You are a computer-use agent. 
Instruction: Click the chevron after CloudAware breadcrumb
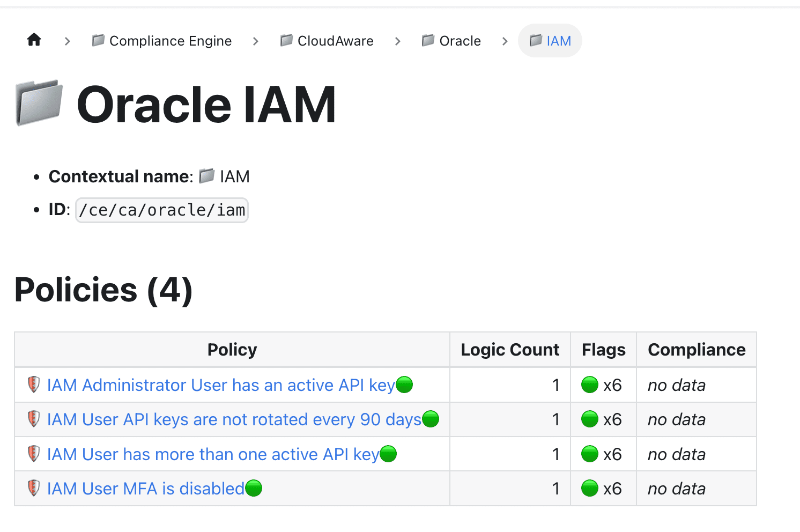(x=397, y=41)
